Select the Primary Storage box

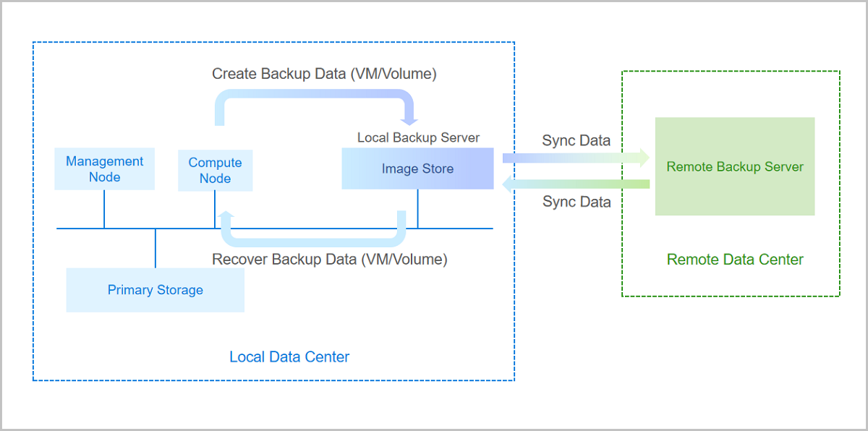(155, 290)
